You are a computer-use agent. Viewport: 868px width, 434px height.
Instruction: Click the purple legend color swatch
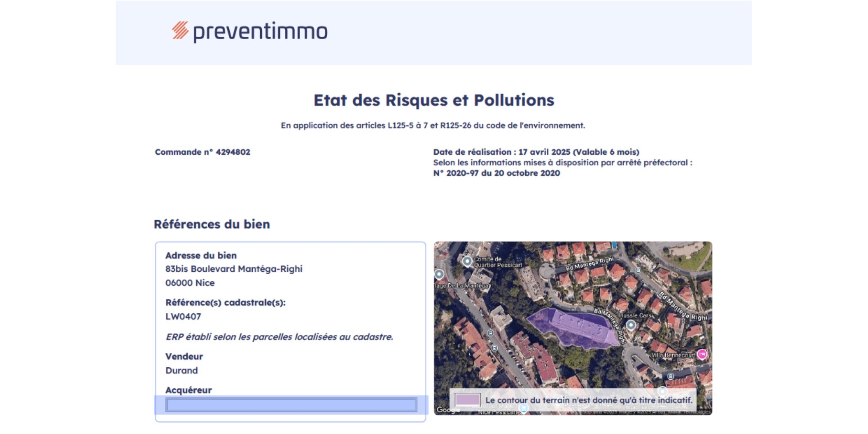coord(467,399)
